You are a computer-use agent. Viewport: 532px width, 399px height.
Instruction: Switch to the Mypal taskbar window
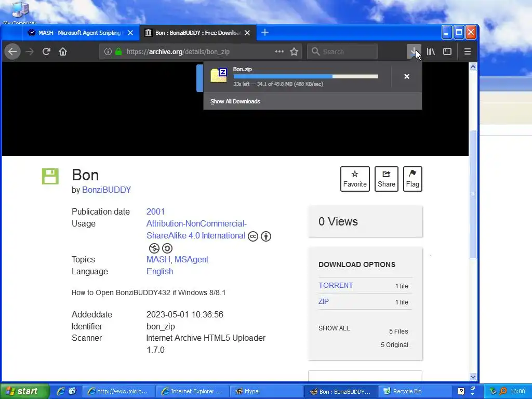click(x=266, y=391)
